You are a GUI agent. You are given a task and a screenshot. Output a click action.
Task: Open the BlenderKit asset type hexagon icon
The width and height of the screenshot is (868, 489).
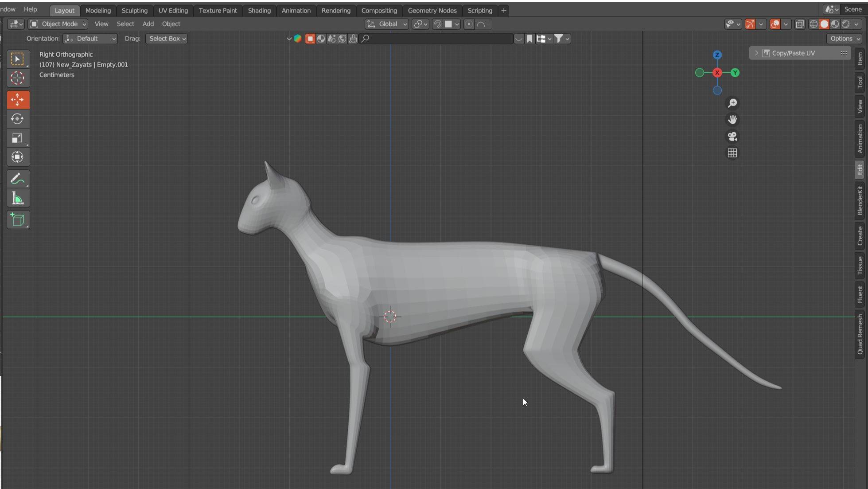tap(298, 39)
